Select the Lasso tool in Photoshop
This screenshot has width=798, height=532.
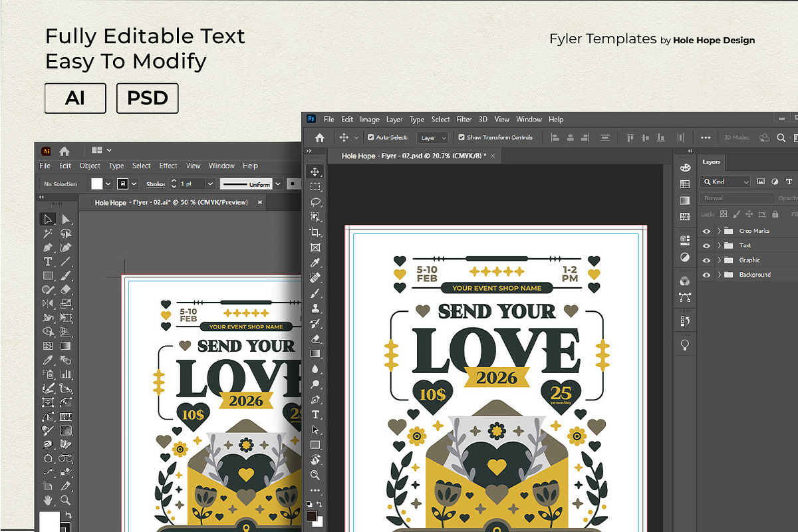(x=316, y=201)
